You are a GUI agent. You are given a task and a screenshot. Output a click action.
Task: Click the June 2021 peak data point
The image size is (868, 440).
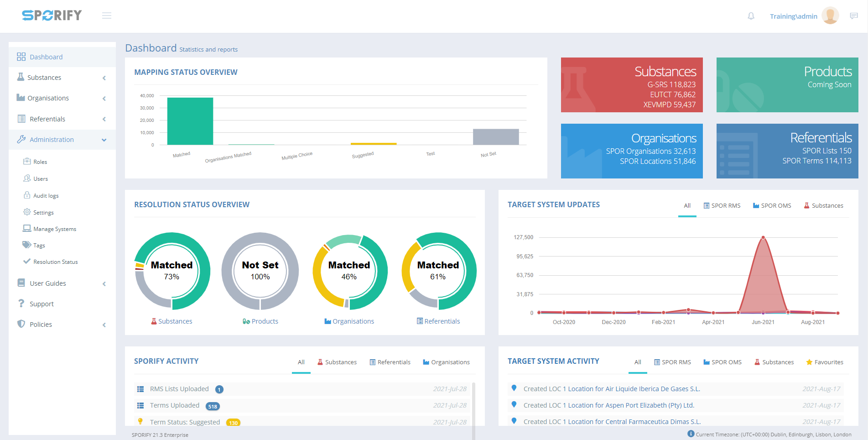[763, 237]
